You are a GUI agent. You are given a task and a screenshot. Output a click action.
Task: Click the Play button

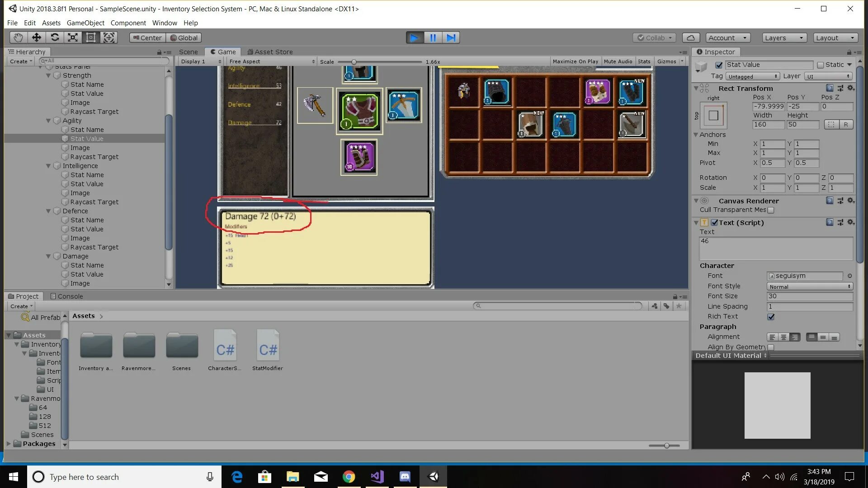414,38
